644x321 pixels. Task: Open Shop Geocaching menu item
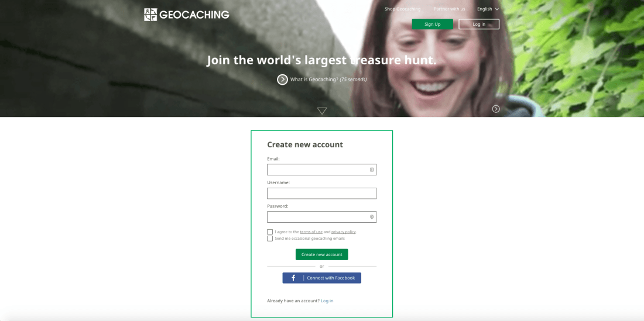(x=403, y=9)
